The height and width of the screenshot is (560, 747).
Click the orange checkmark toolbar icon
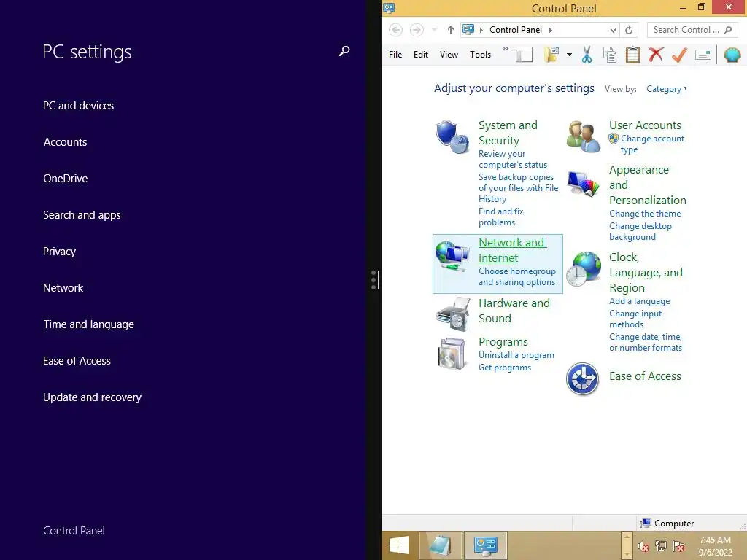(x=679, y=55)
